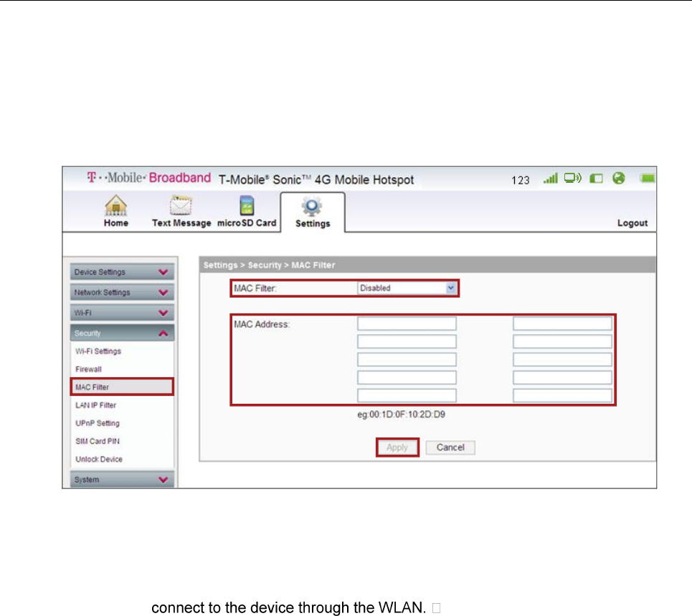Open Wi-Fi Settings under Security
The height and width of the screenshot is (616, 692).
[x=98, y=351]
